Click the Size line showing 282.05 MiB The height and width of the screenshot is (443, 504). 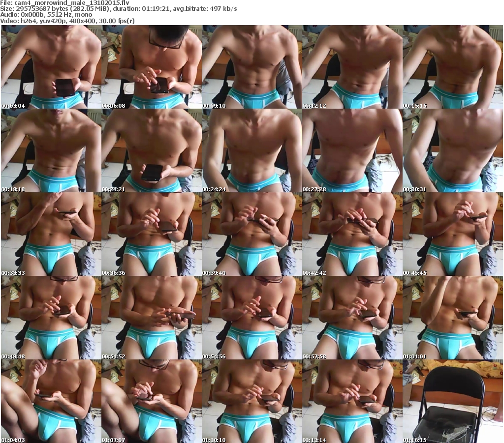[119, 9]
